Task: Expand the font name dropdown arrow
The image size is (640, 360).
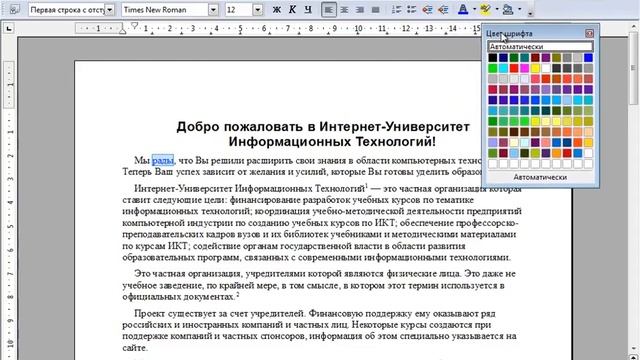Action: (213, 10)
